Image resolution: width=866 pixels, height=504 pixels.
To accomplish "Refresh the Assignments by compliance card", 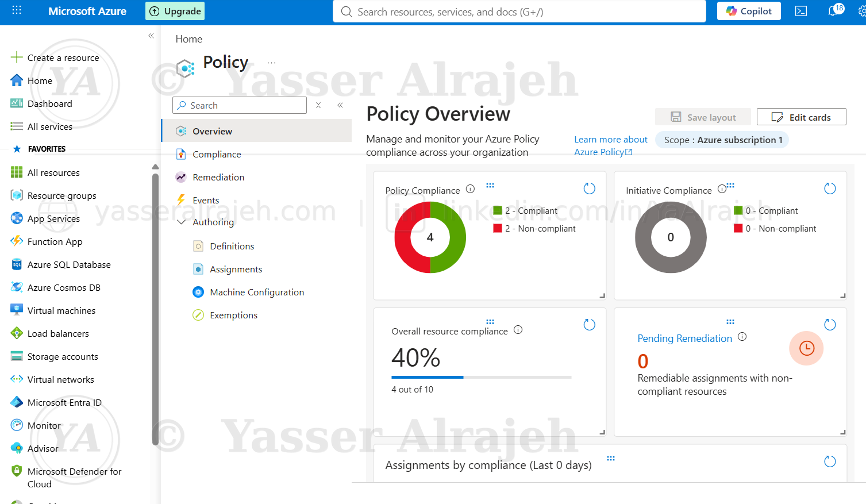I will pos(830,461).
